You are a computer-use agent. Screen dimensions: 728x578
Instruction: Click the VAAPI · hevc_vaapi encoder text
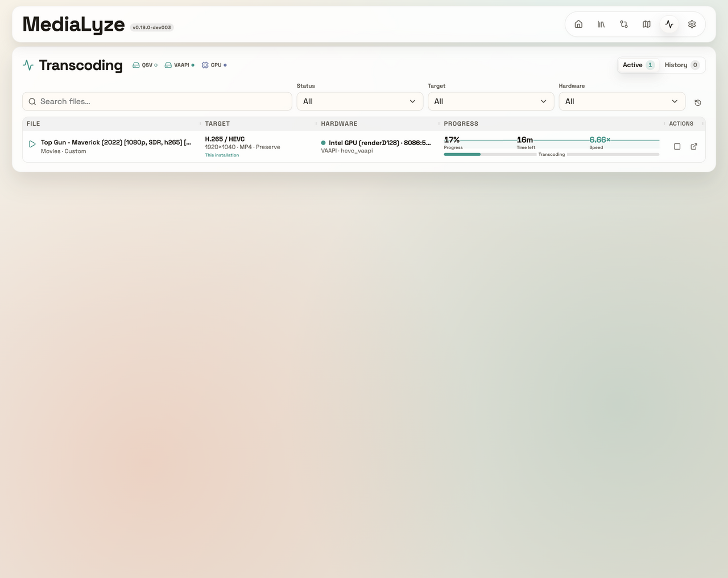[347, 151]
